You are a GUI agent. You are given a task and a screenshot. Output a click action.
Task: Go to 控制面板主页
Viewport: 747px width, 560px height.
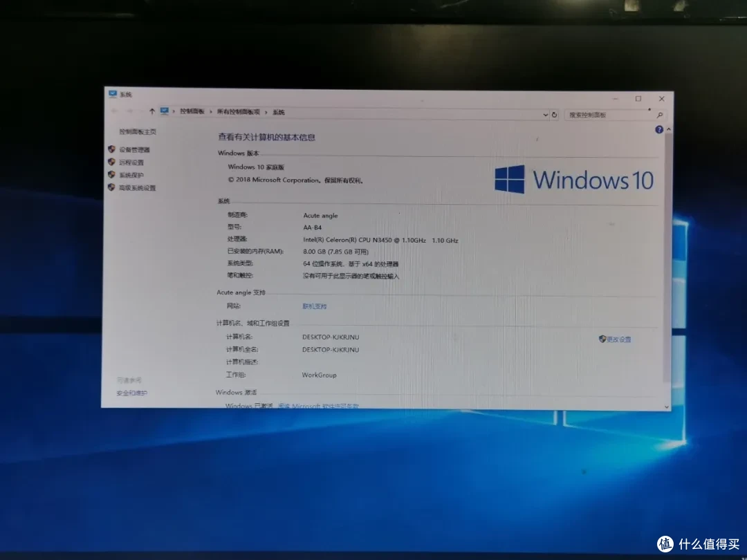(x=138, y=131)
